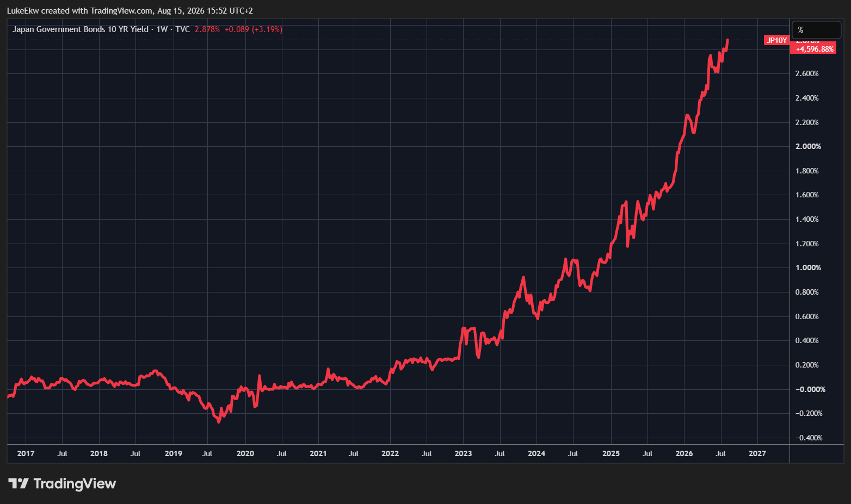Click the Japan Government Bonds 10 YR Yield title
Screen dimensions: 851x504
pos(81,29)
